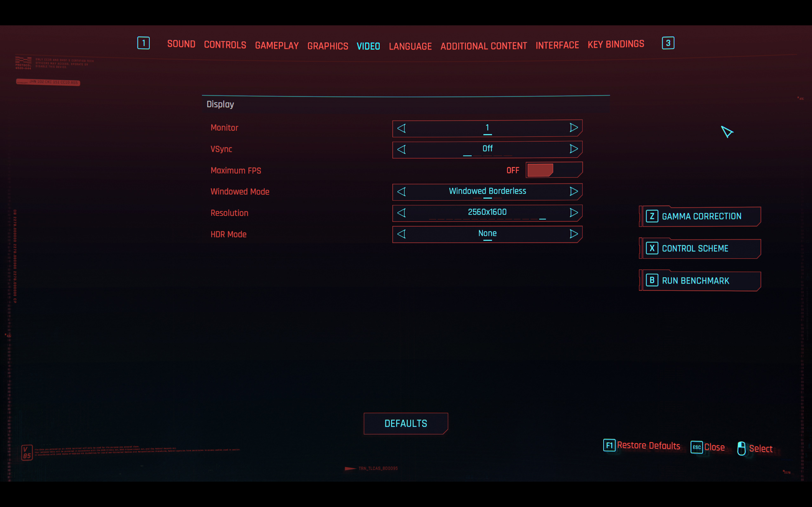The height and width of the screenshot is (507, 812).
Task: Click right arrow on HDR Mode selector
Action: [x=573, y=234]
